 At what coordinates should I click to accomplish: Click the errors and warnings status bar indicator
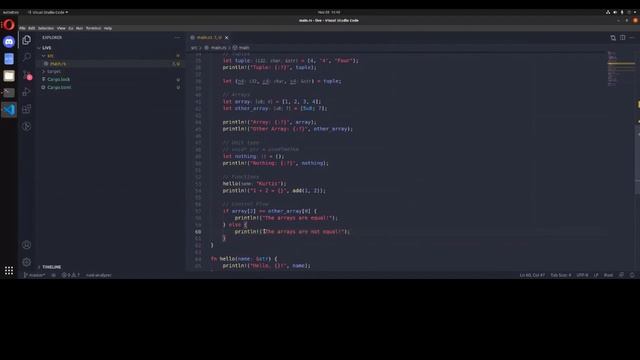(71, 275)
